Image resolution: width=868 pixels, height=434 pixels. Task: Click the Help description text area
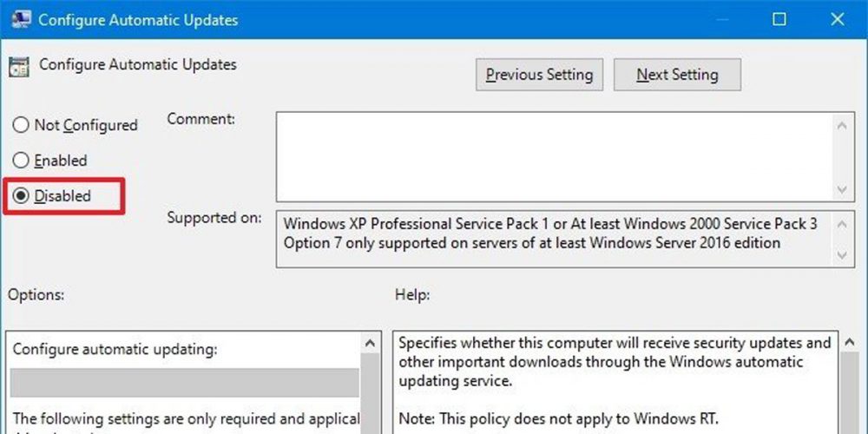click(612, 382)
